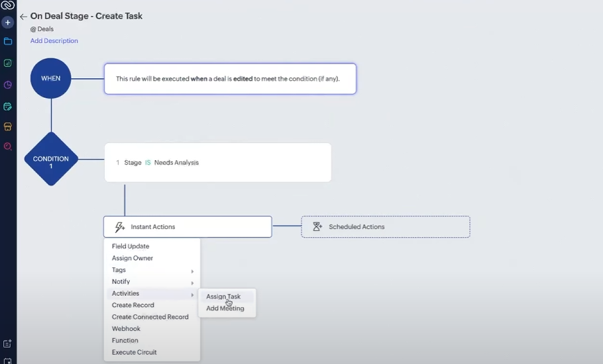Click the Instant Actions button
Screen dimensions: 603x364
coord(188,227)
